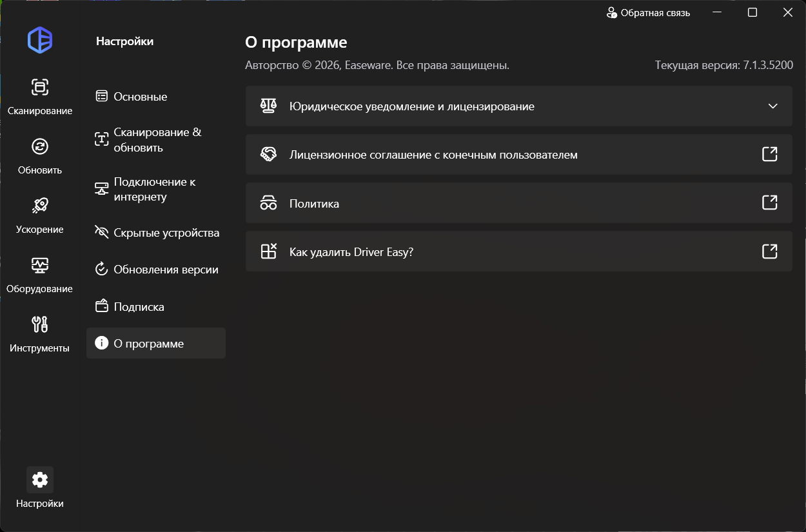Click the info icon of О программе
This screenshot has width=806, height=532.
pos(101,343)
